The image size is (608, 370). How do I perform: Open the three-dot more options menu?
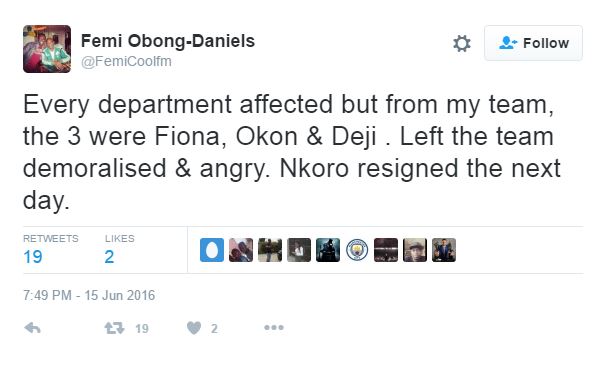click(274, 328)
